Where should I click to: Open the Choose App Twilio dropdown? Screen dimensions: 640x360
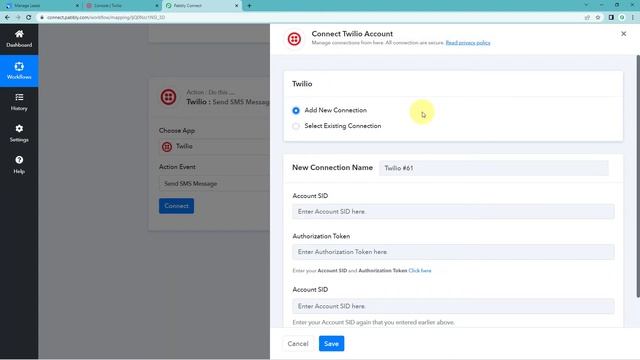(214, 147)
